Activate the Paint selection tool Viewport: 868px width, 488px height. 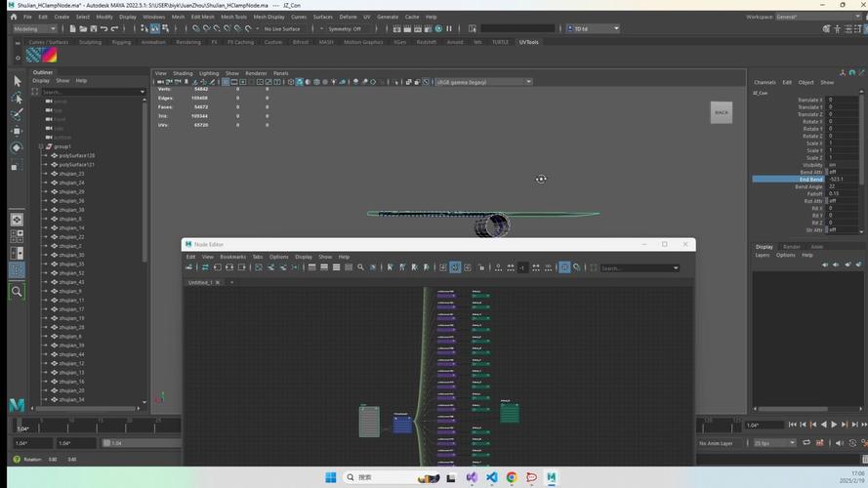pos(17,114)
